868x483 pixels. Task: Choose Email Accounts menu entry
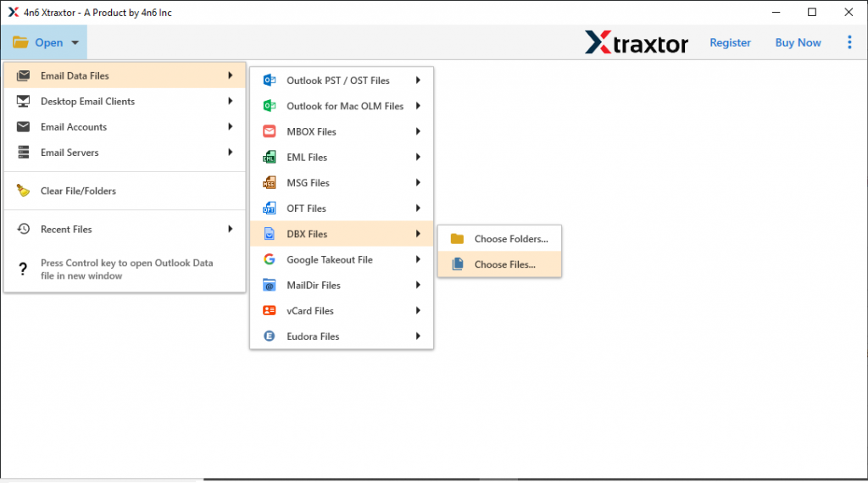click(x=125, y=127)
